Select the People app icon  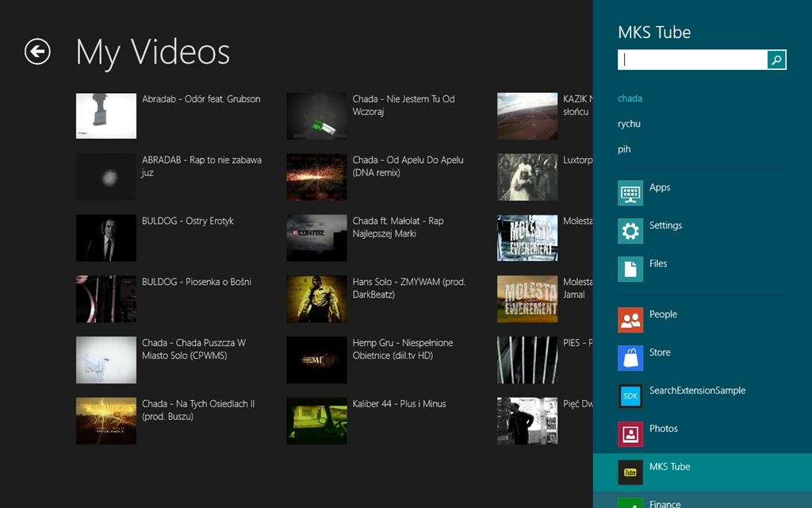pos(630,320)
